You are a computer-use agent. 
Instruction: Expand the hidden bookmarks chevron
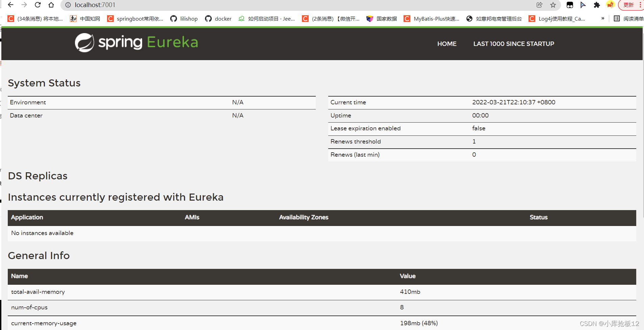click(x=603, y=18)
